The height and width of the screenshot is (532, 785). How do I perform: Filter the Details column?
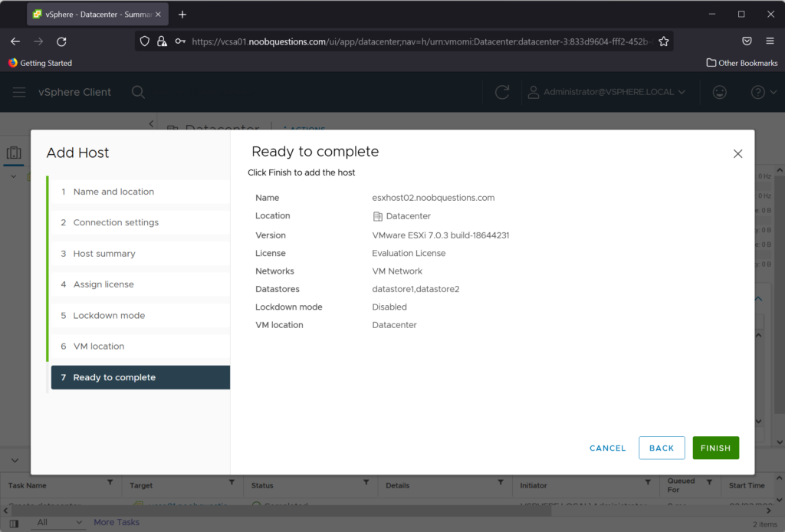pyautogui.click(x=500, y=482)
